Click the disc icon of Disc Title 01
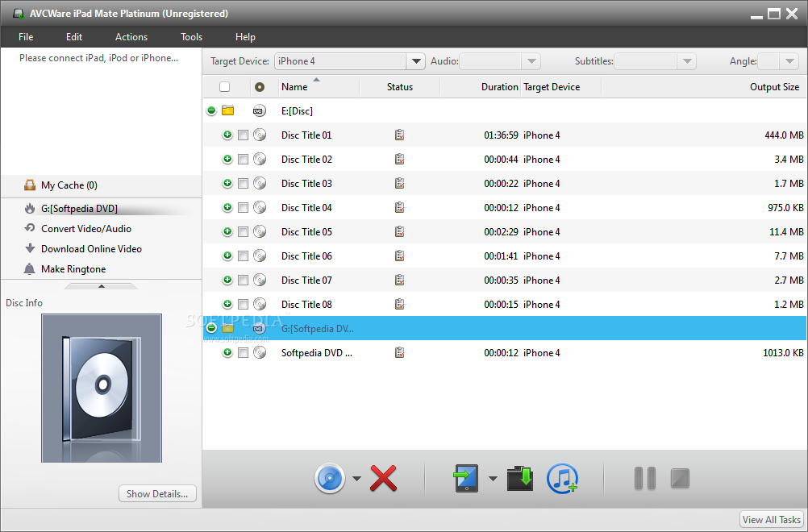 click(260, 135)
